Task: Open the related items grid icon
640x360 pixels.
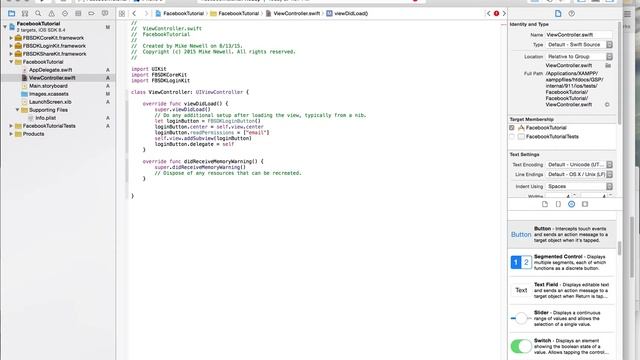Action: 122,13
